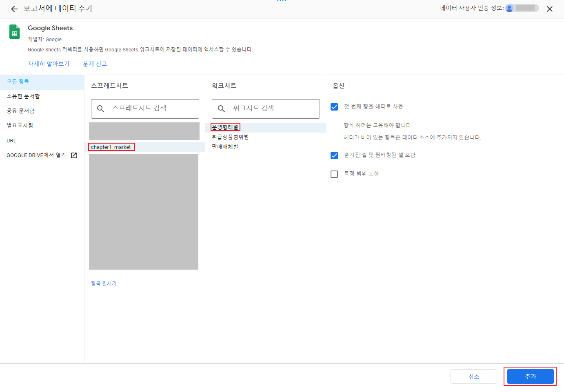Click the worksheet search magnifier icon
Image resolution: width=564 pixels, height=392 pixels.
click(222, 109)
